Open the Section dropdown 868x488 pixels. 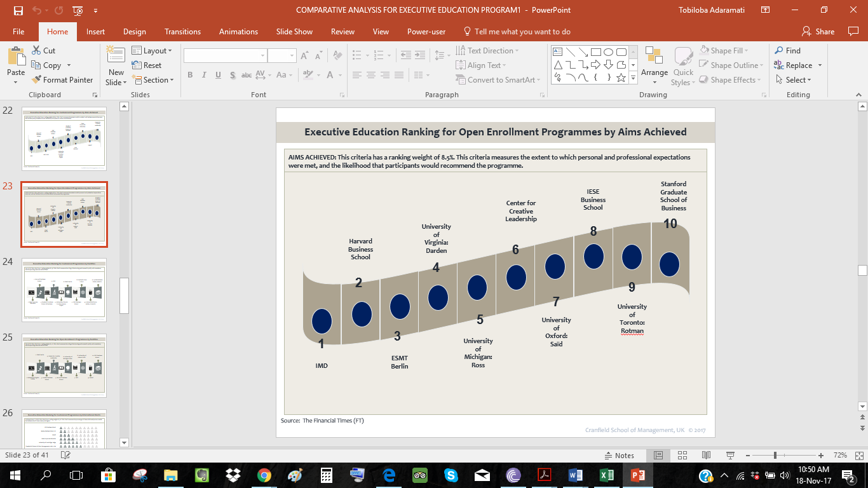click(x=153, y=80)
